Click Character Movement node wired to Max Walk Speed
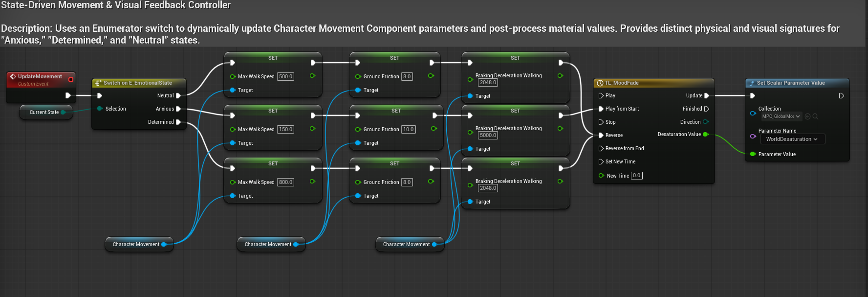The height and width of the screenshot is (297, 868). point(139,244)
